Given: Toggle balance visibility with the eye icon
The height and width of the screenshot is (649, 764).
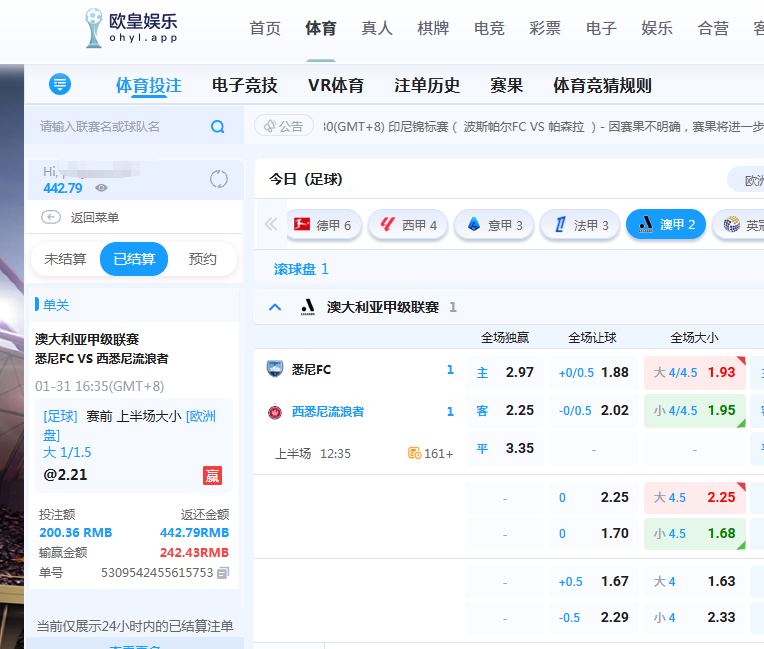Looking at the screenshot, I should point(101,188).
